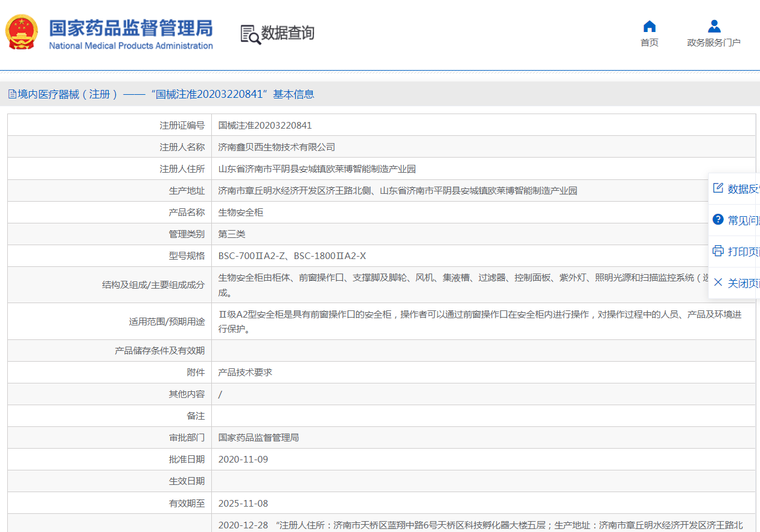Image resolution: width=760 pixels, height=532 pixels.
Task: Click the 有效期至 label cell
Action: pyautogui.click(x=109, y=504)
